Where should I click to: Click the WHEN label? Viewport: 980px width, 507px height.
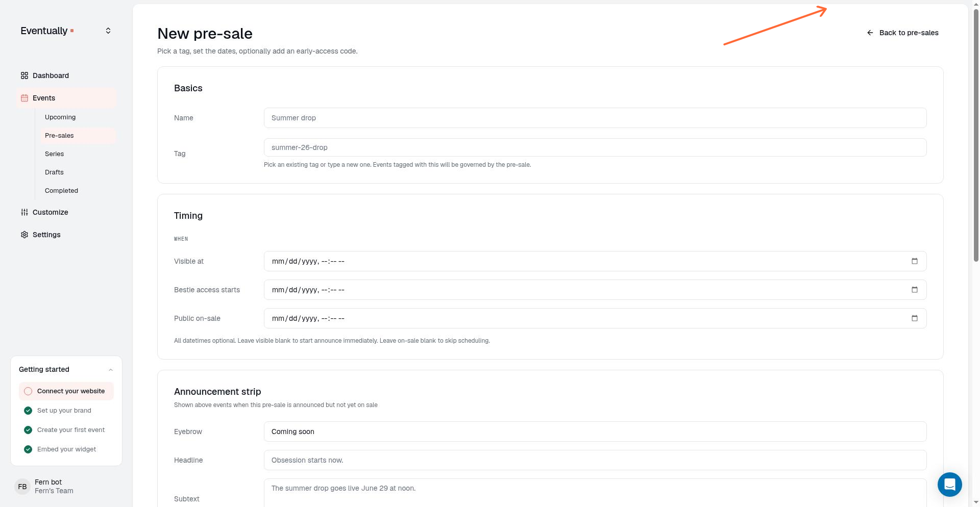click(181, 239)
